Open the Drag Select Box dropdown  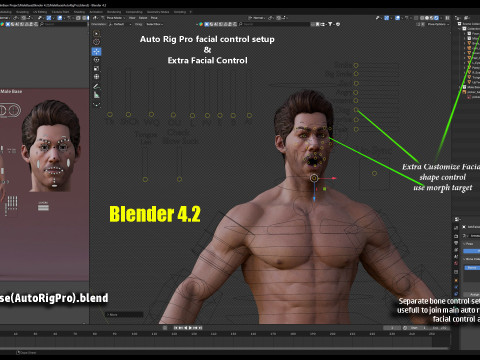154,24
